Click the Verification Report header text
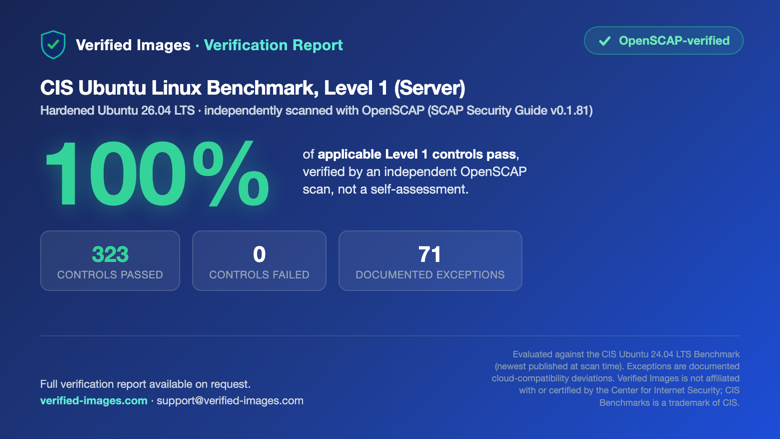 pyautogui.click(x=273, y=45)
